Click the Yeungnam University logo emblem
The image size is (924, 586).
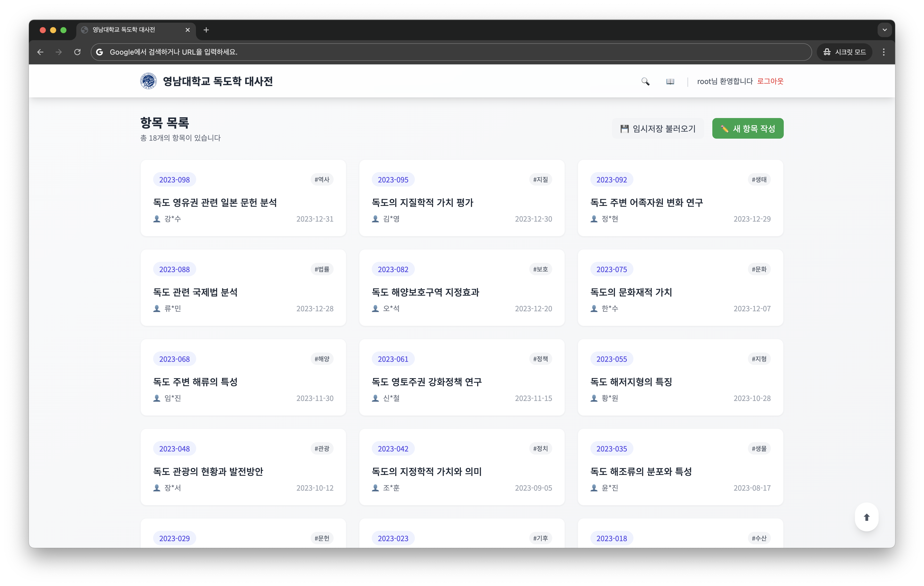(x=148, y=81)
